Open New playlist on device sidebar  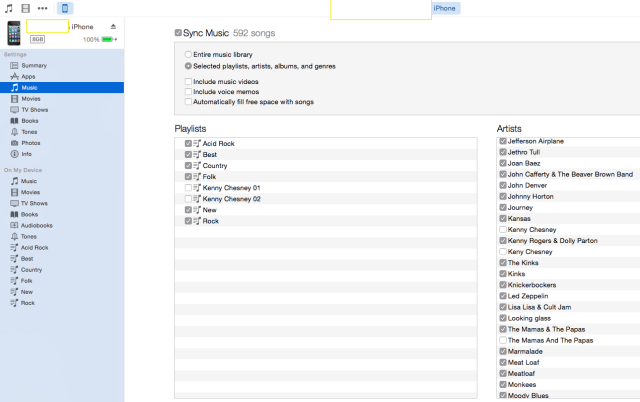(62, 292)
